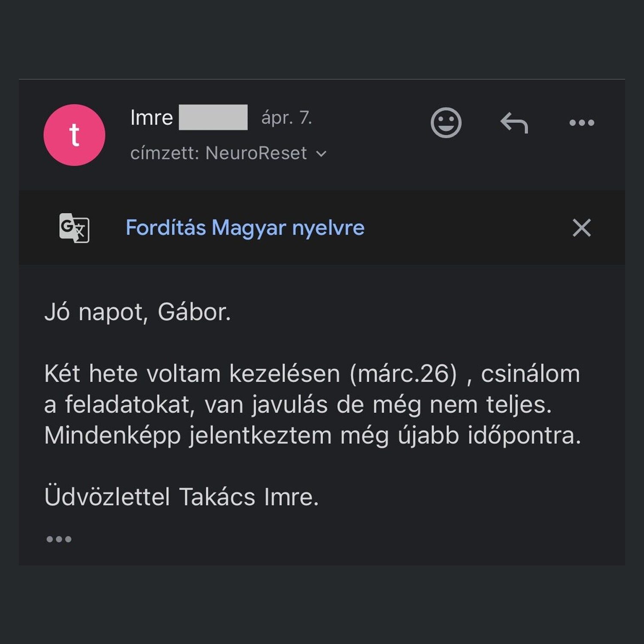
Task: Click the "ápr. 7." message date
Action: point(286,118)
